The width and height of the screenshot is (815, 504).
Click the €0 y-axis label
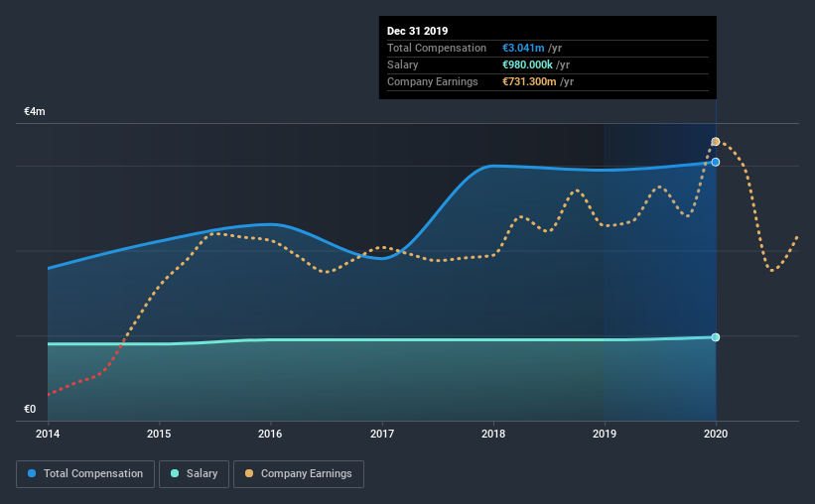click(30, 409)
